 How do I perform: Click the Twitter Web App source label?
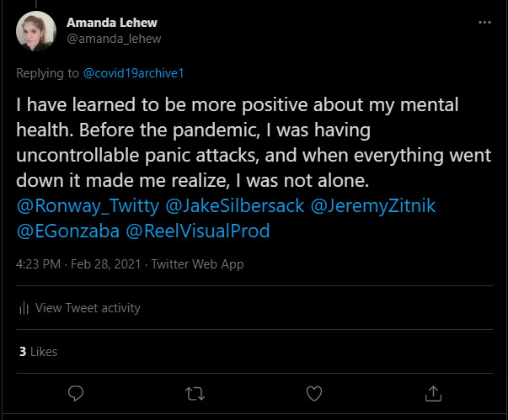coord(197,264)
